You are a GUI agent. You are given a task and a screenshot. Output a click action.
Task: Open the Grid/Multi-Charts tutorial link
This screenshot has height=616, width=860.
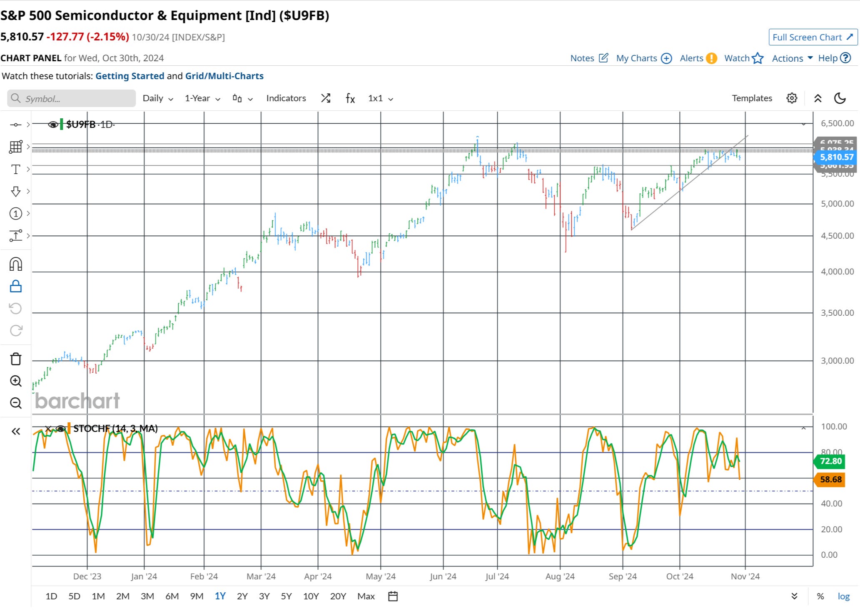pos(224,76)
